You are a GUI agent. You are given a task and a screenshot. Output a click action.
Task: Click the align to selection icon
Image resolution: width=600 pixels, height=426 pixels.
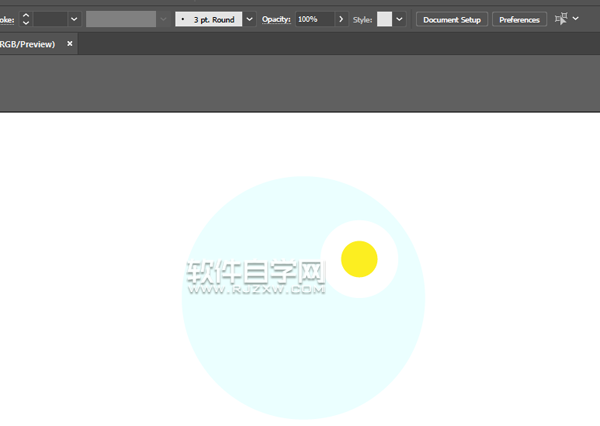[x=561, y=18]
